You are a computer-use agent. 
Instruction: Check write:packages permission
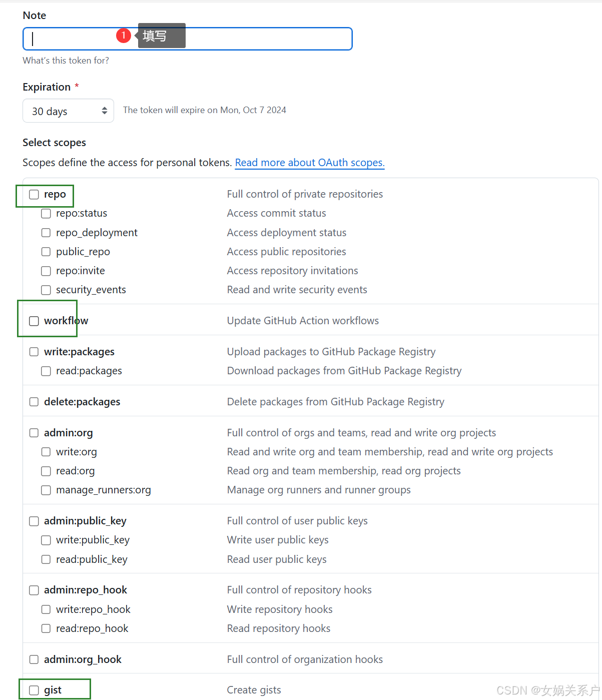point(34,352)
